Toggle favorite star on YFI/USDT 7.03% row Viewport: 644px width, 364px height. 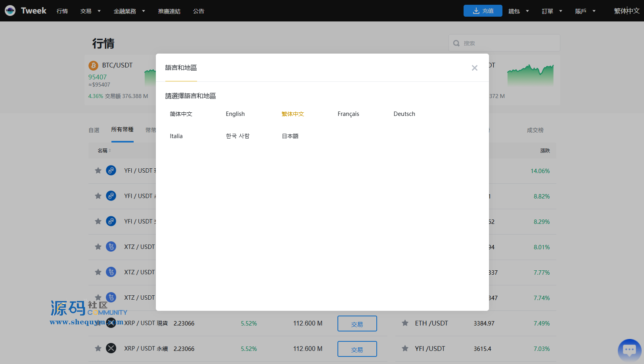click(405, 349)
